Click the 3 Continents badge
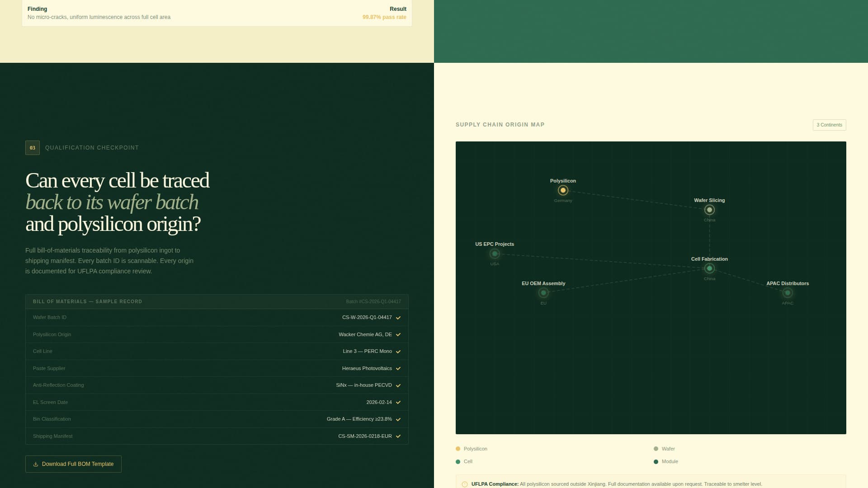 point(829,125)
